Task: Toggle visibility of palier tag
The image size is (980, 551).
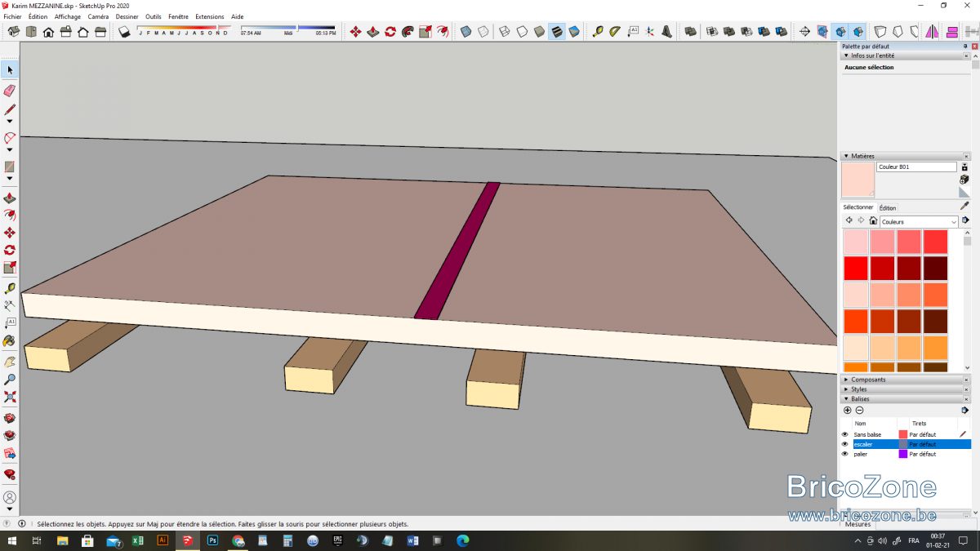Action: coord(845,454)
